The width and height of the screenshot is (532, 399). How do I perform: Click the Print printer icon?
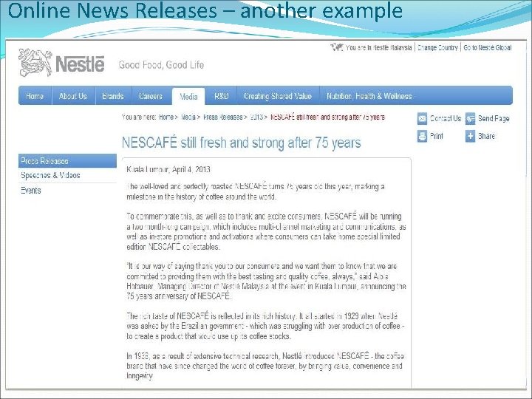tap(422, 137)
